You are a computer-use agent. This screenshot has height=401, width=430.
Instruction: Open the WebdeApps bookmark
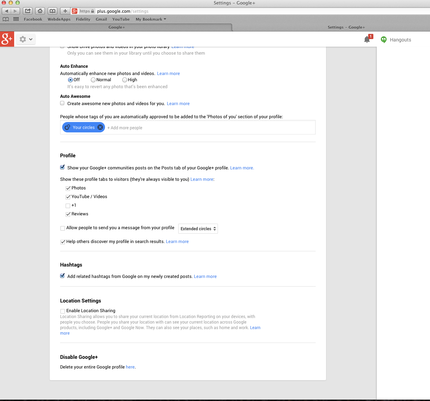(59, 19)
